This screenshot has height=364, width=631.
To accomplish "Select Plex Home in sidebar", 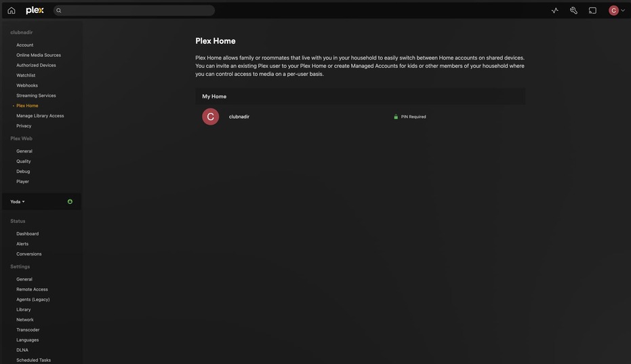I will (x=27, y=106).
